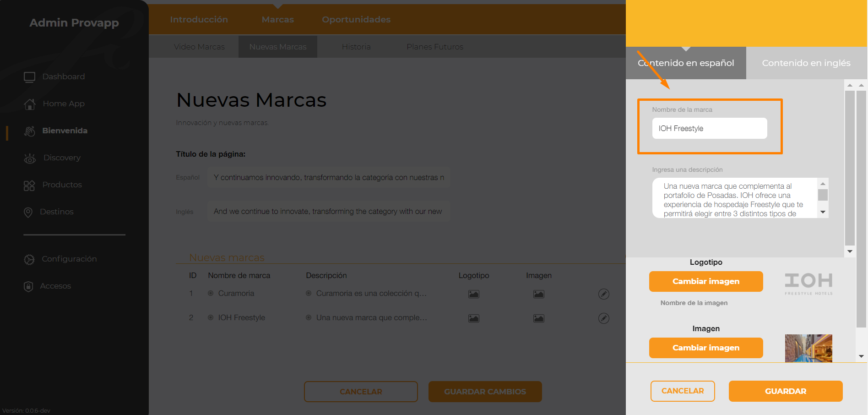This screenshot has height=415, width=868.
Task: Click description textarea scroll up arrow
Action: click(x=823, y=184)
